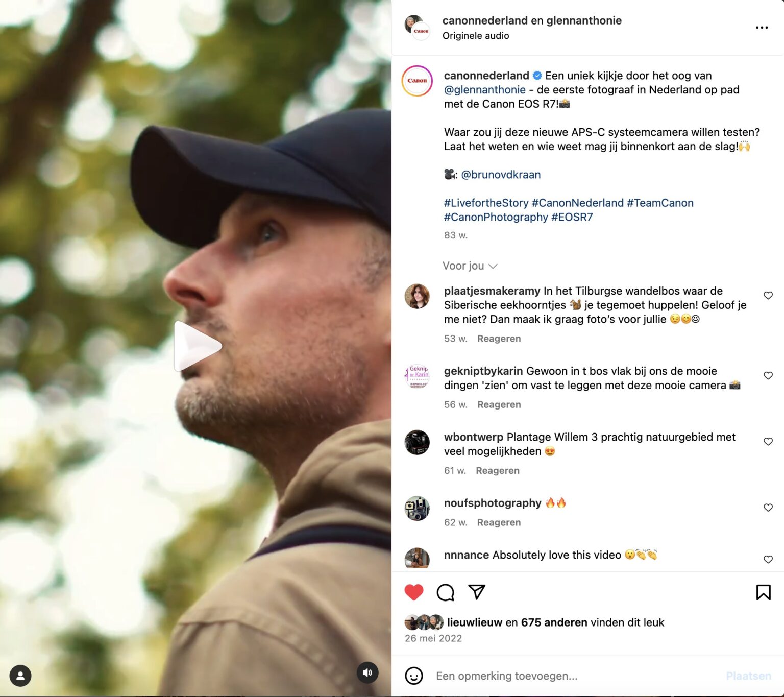Like plaatjesmakeramy's comment

(768, 295)
